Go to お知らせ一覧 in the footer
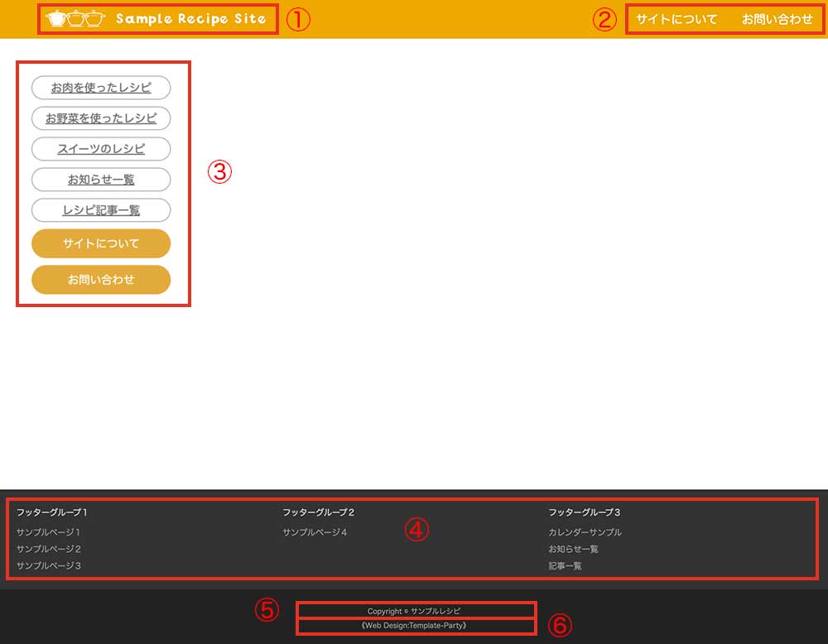828x644 pixels. (573, 549)
